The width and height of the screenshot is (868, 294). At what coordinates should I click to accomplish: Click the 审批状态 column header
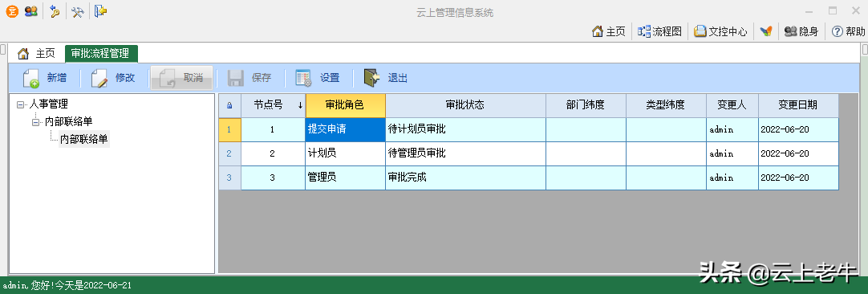pos(465,105)
